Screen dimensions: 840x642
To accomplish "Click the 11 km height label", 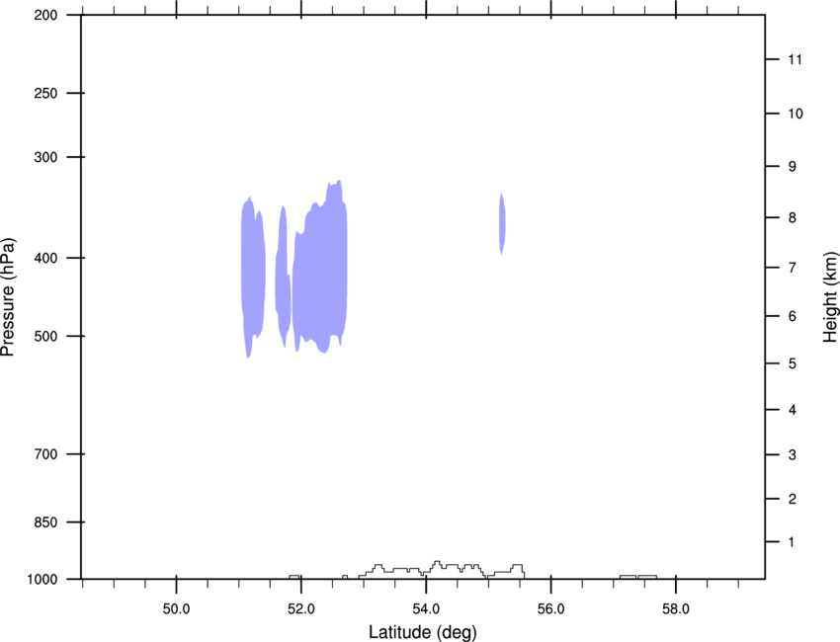I will [795, 59].
